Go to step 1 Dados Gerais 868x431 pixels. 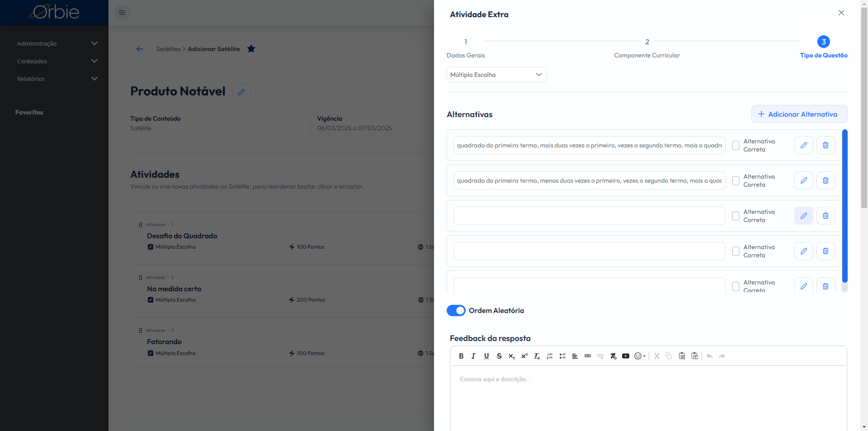(x=466, y=42)
